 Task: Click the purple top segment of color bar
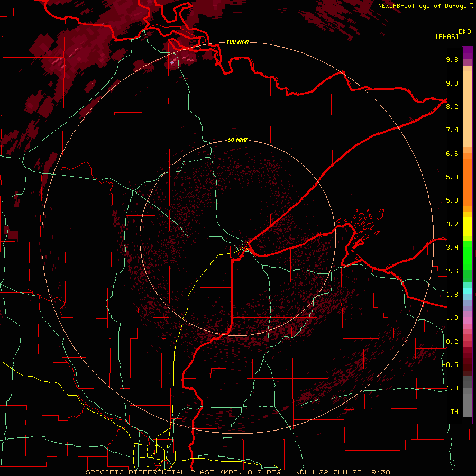pyautogui.click(x=467, y=53)
